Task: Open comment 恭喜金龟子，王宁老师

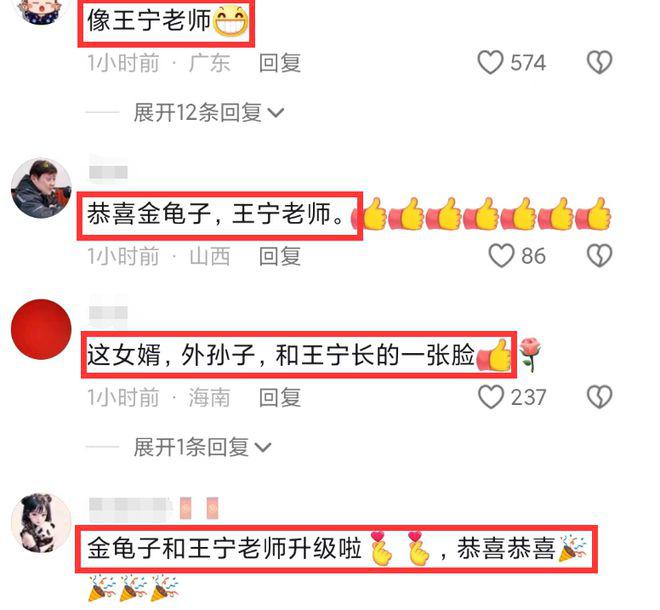Action: coord(220,216)
